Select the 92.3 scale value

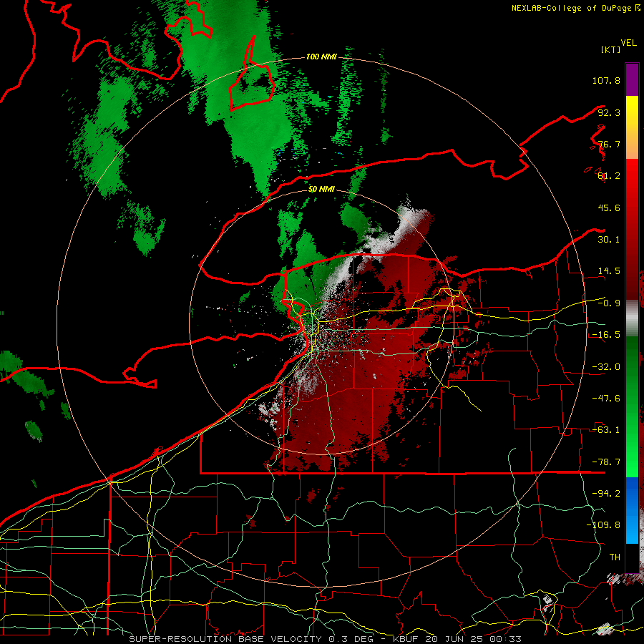pyautogui.click(x=609, y=112)
